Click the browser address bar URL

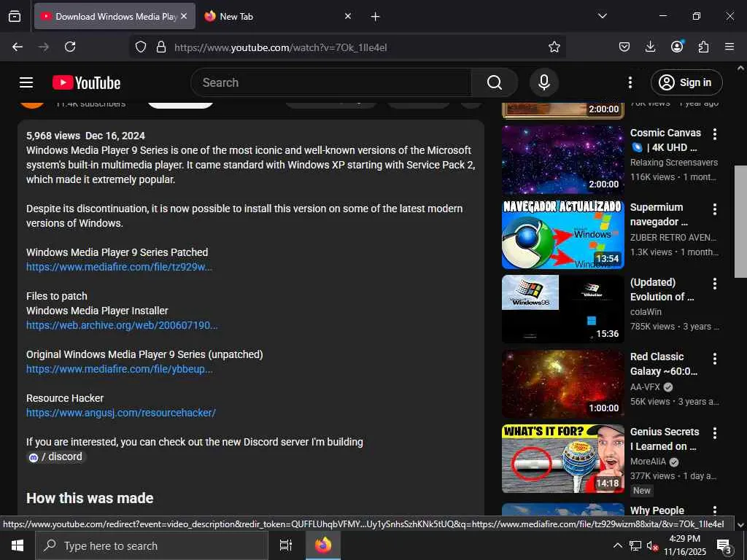point(281,47)
